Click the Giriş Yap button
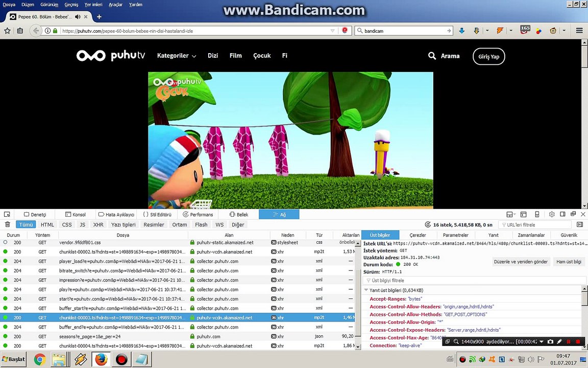This screenshot has width=588, height=368. pyautogui.click(x=488, y=56)
